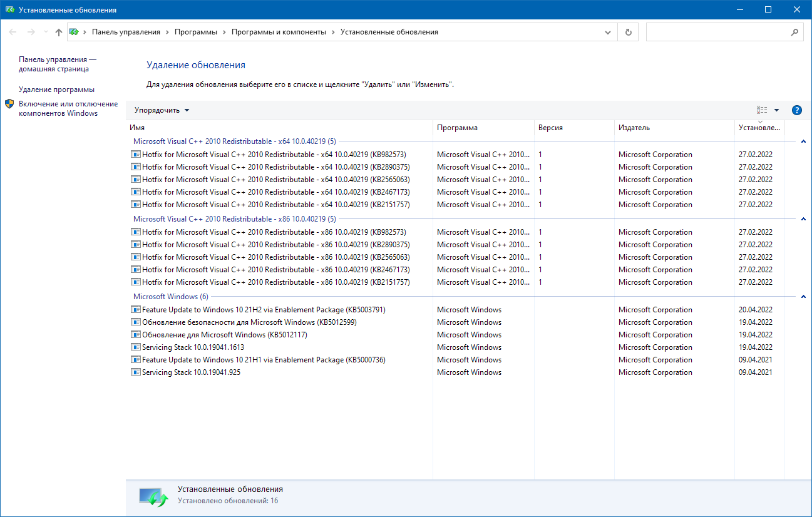Navigate to Панель управления breadcrumb
812x517 pixels.
pos(126,32)
